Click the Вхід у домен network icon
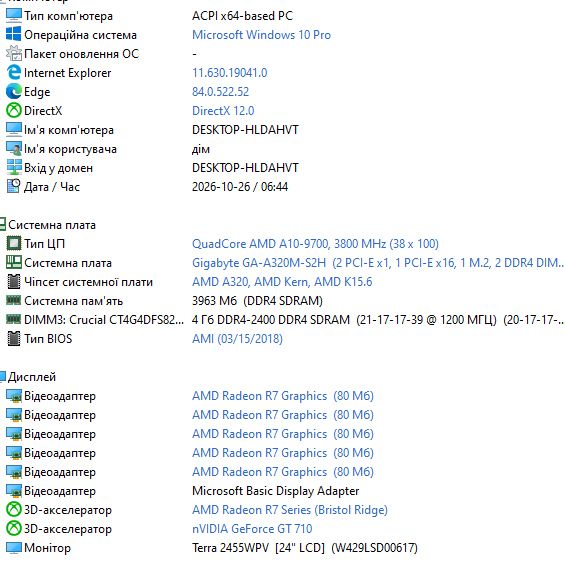 click(14, 168)
